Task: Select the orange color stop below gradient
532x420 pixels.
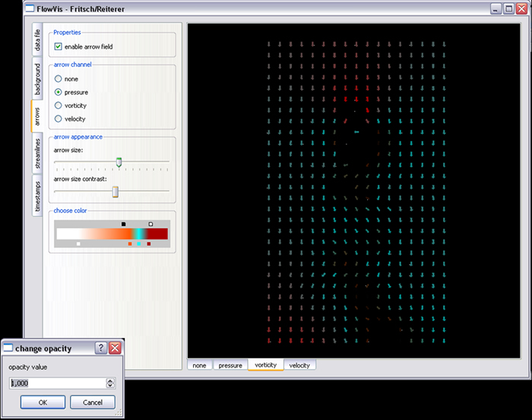Action: click(x=131, y=243)
